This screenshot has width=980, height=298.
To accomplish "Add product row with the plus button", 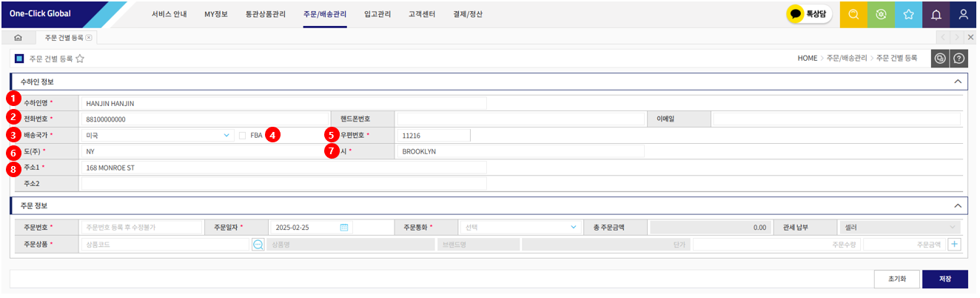I will [954, 245].
